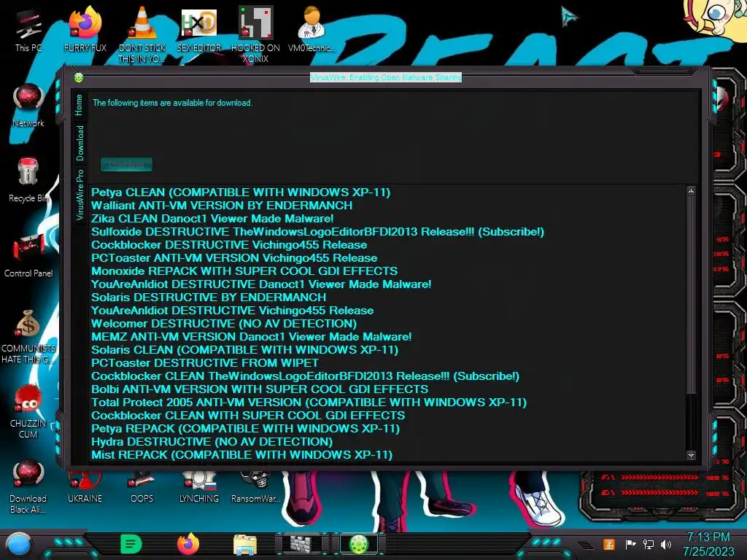Image resolution: width=747 pixels, height=560 pixels.
Task: Select PCToaster DESTRUCTIVE FROM WIPET
Action: [205, 363]
